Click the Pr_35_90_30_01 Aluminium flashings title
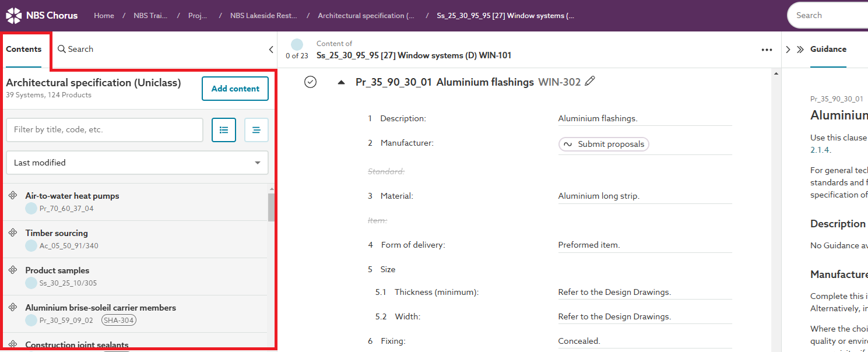The image size is (868, 352). point(445,82)
